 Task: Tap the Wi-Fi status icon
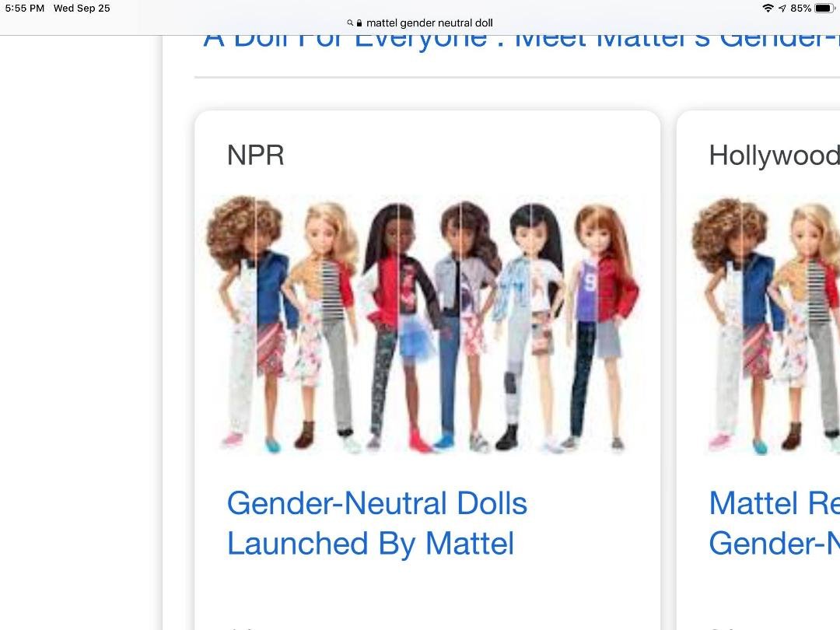768,8
